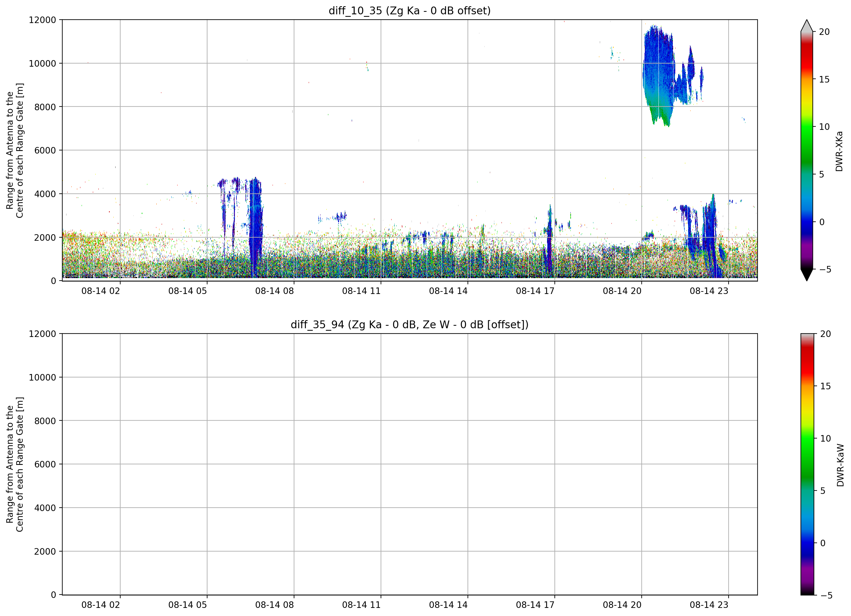The height and width of the screenshot is (616, 851).
Task: Click the 20 tick on DWR-XKa colorbar
Action: [824, 32]
